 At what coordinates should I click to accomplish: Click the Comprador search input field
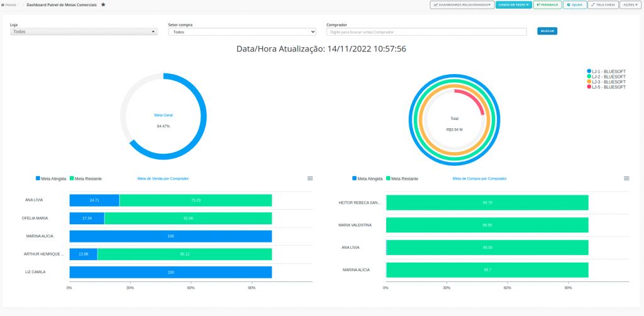[x=426, y=31]
